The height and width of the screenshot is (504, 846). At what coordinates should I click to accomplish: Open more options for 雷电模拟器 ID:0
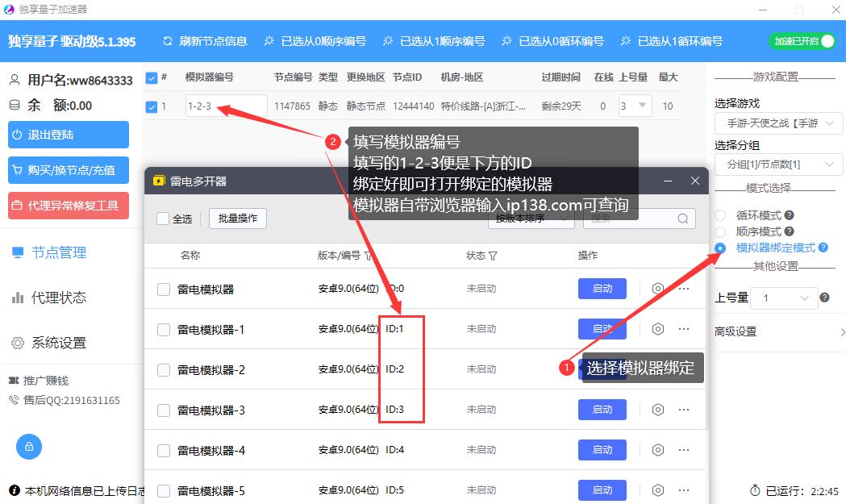[684, 289]
